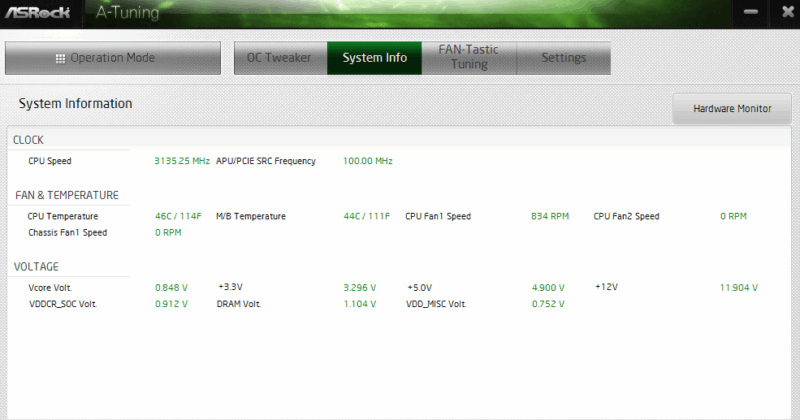Select the +12V label
Viewport: 800px width, 420px height.
(x=606, y=287)
